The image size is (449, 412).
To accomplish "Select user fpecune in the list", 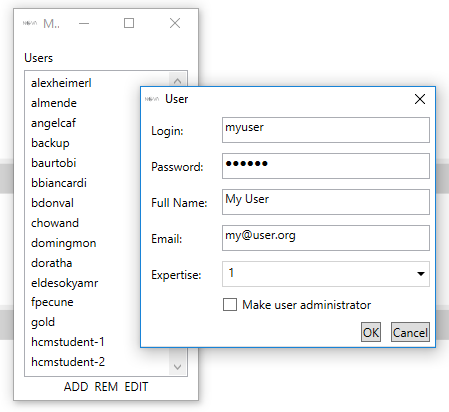I will pos(52,302).
